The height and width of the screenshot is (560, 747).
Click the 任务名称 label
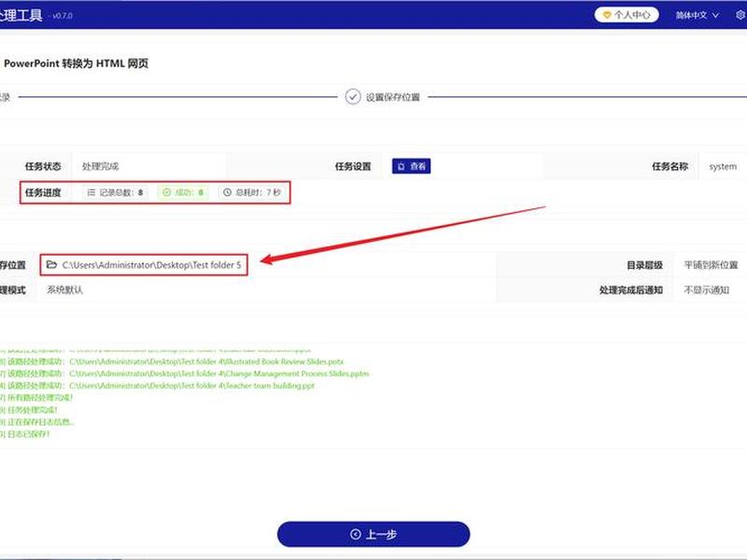coord(669,166)
